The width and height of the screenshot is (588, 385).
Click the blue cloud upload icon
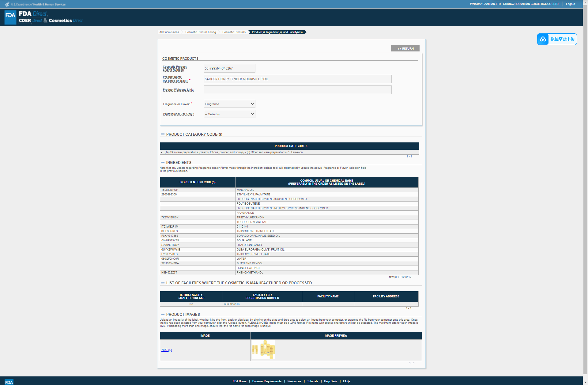point(543,39)
